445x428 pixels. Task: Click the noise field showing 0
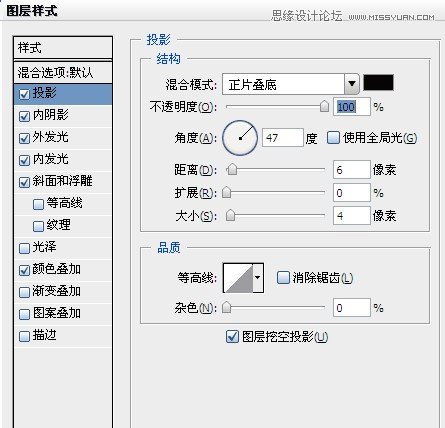point(352,307)
